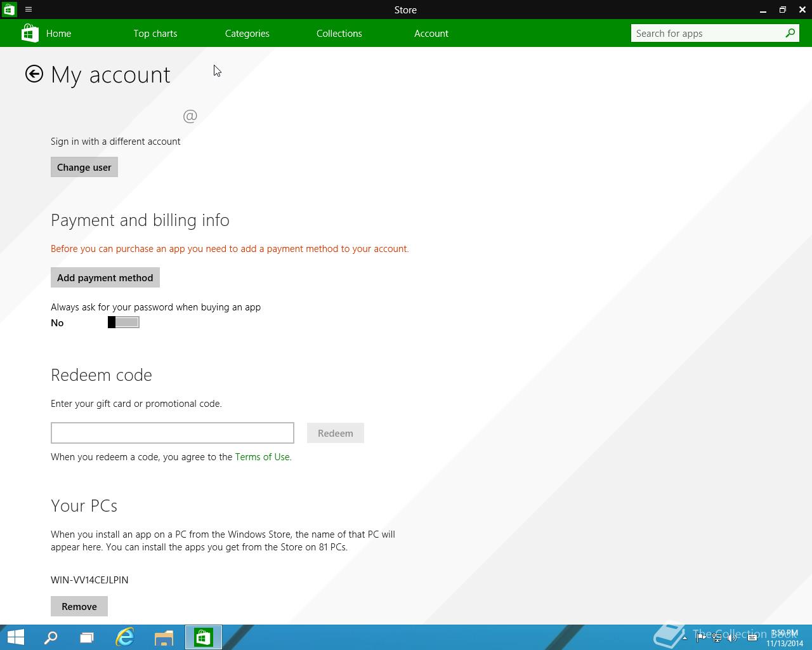This screenshot has height=650, width=812.
Task: Click the red payment method warning text
Action: pos(230,249)
